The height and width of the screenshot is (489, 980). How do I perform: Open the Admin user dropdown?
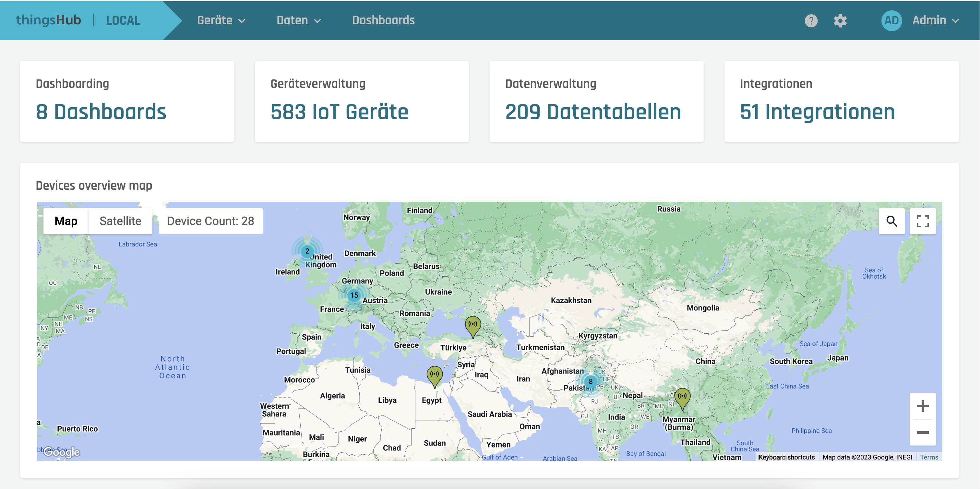tap(935, 20)
